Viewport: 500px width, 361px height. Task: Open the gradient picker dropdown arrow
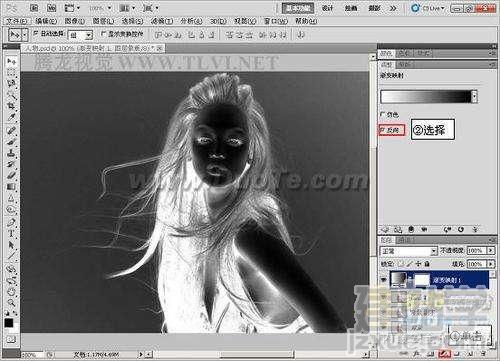pyautogui.click(x=475, y=97)
